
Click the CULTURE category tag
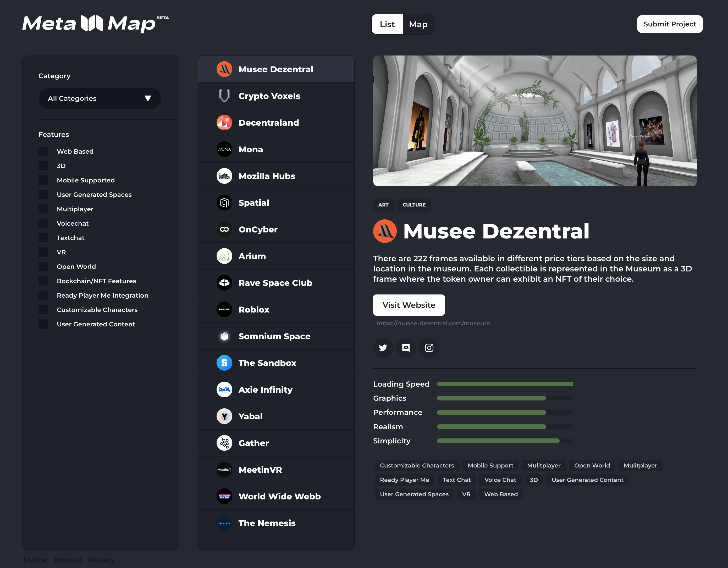coord(414,205)
